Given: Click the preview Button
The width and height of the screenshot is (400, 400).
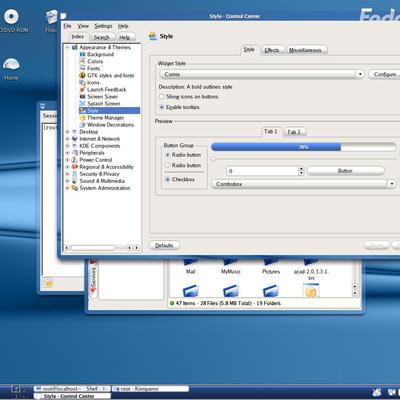Looking at the screenshot, I should tap(345, 171).
